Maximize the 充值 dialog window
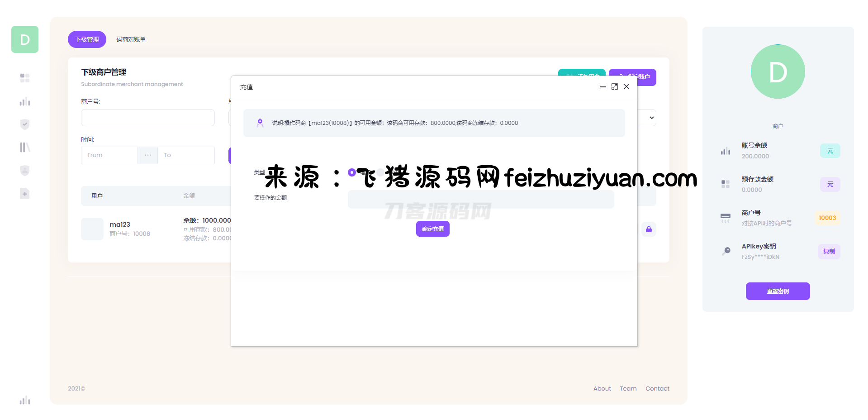This screenshot has width=868, height=420. (x=614, y=86)
